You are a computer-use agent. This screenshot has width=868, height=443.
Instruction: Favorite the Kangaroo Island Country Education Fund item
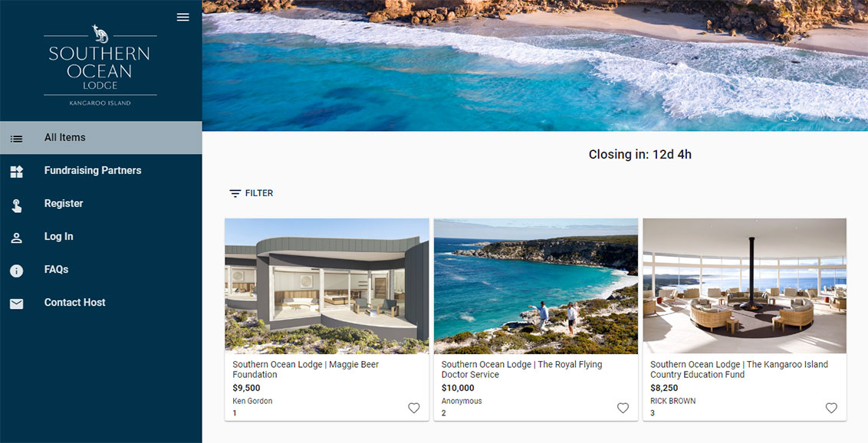[x=831, y=409]
